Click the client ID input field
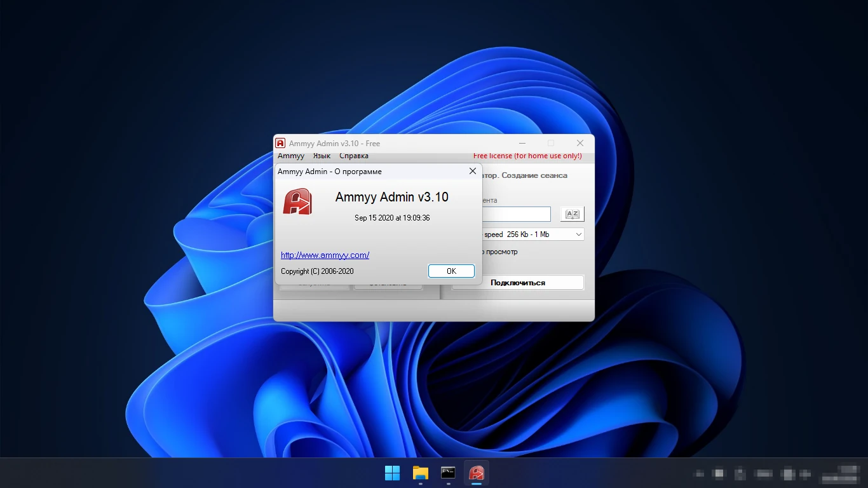This screenshot has width=868, height=488. pos(516,214)
